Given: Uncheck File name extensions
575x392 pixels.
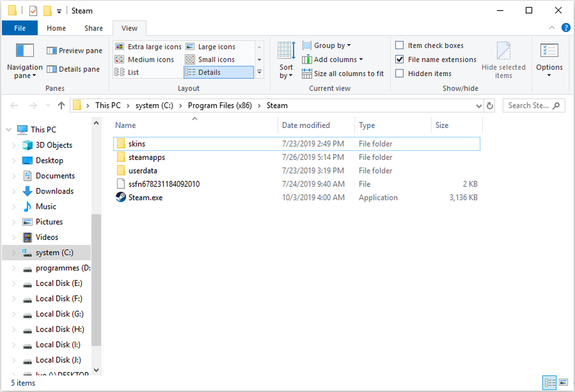Looking at the screenshot, I should [x=399, y=59].
